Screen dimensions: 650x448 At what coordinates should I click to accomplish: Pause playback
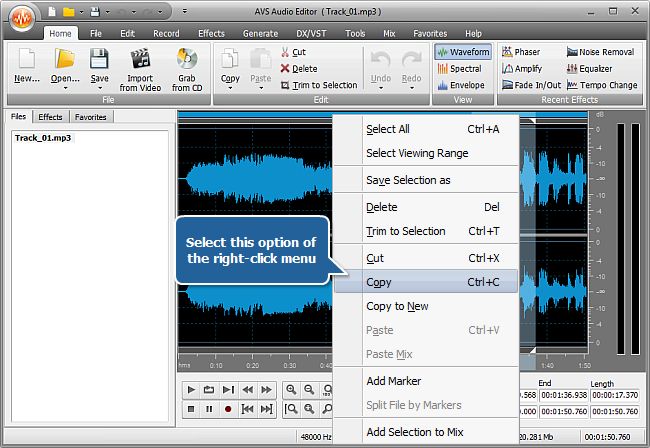click(209, 409)
